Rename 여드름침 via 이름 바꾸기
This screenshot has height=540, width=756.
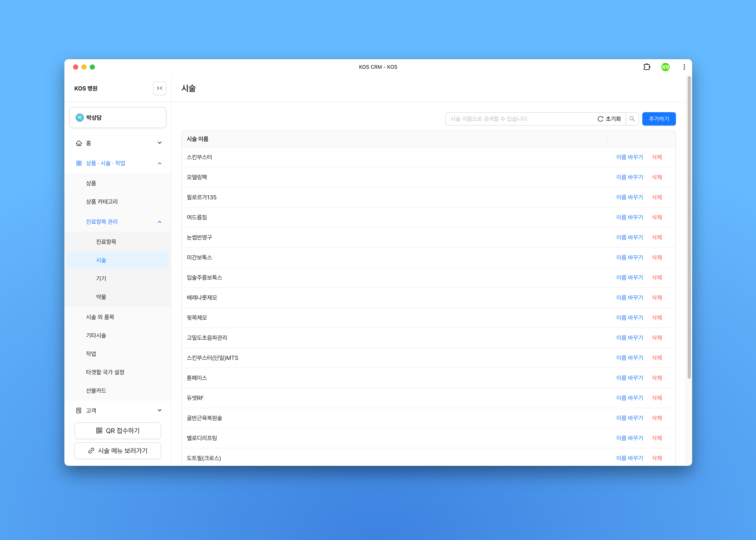click(630, 217)
